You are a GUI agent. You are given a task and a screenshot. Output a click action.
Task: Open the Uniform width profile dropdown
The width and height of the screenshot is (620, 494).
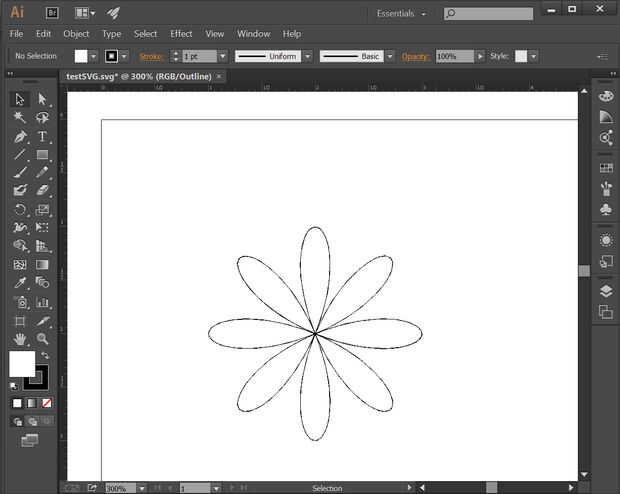point(308,56)
